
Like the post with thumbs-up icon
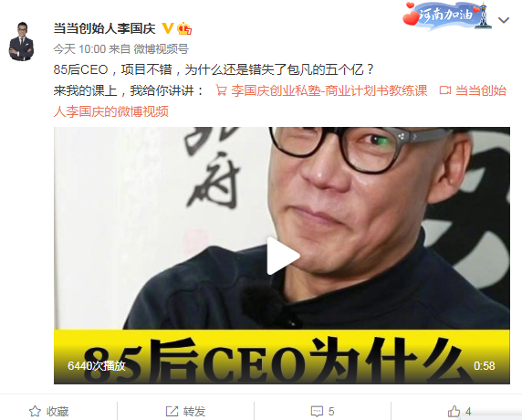(454, 412)
